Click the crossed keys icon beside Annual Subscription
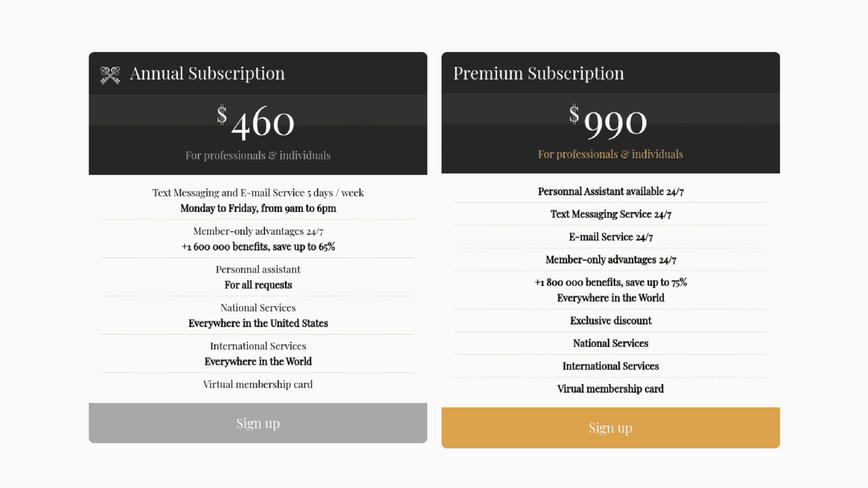The height and width of the screenshot is (488, 868). [x=110, y=75]
